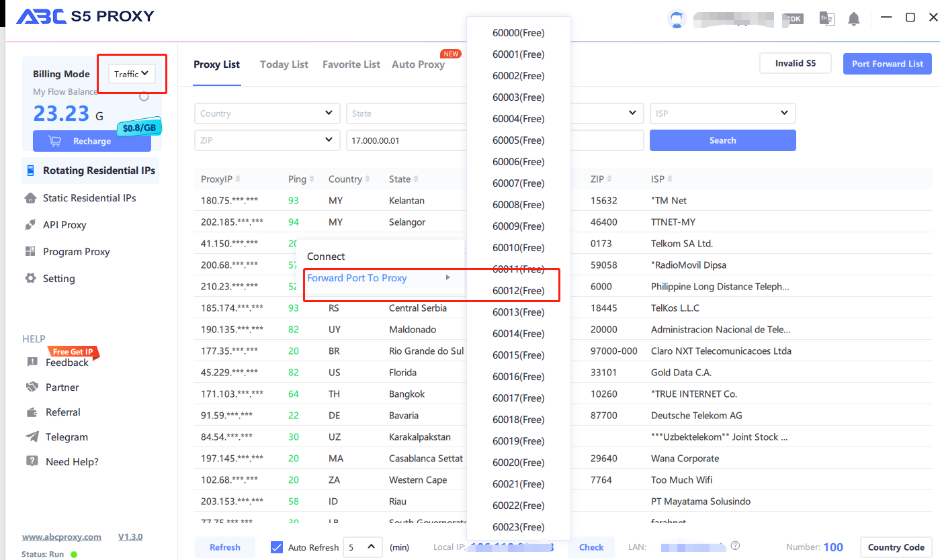
Task: Click the Invalid S5 button
Action: tap(796, 63)
